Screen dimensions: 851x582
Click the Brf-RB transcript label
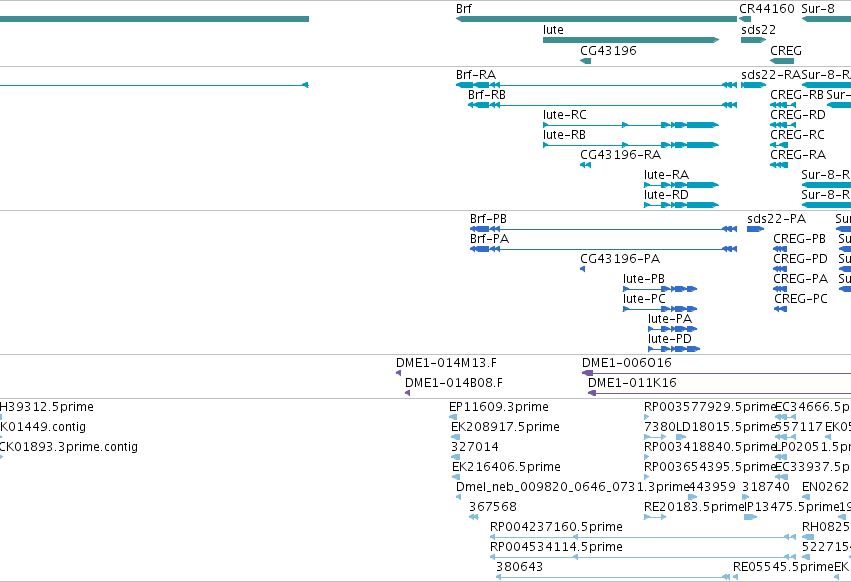coord(486,95)
